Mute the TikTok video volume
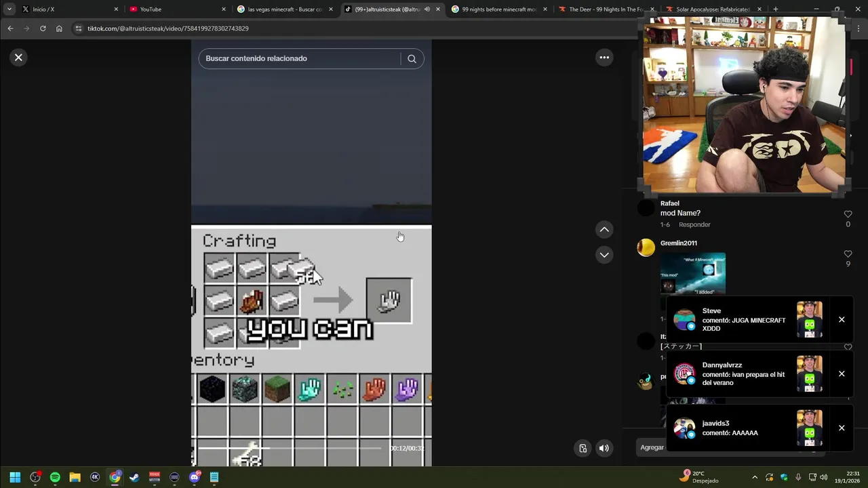Viewport: 868px width, 488px height. click(x=604, y=448)
